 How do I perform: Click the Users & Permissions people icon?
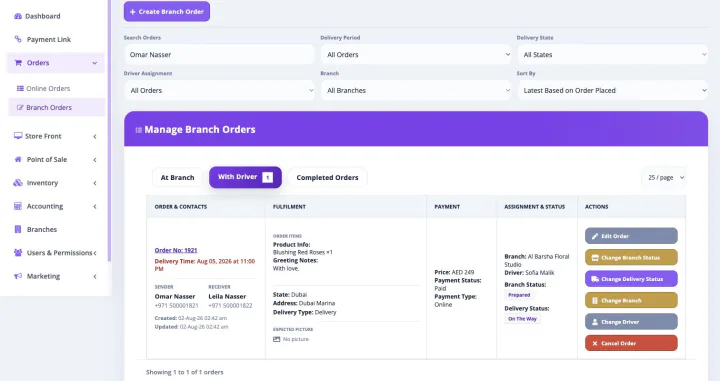point(18,252)
